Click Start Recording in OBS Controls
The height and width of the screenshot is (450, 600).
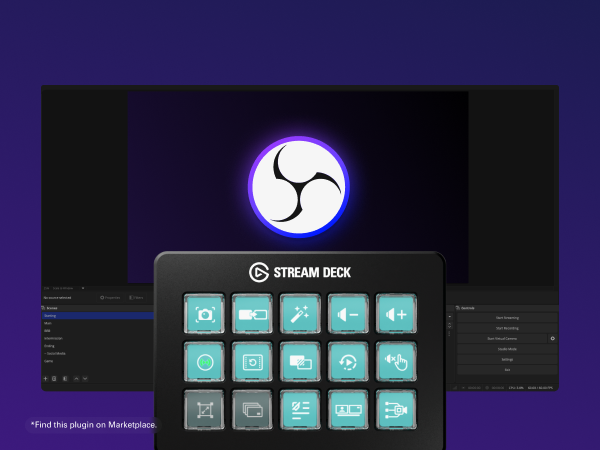click(x=507, y=328)
